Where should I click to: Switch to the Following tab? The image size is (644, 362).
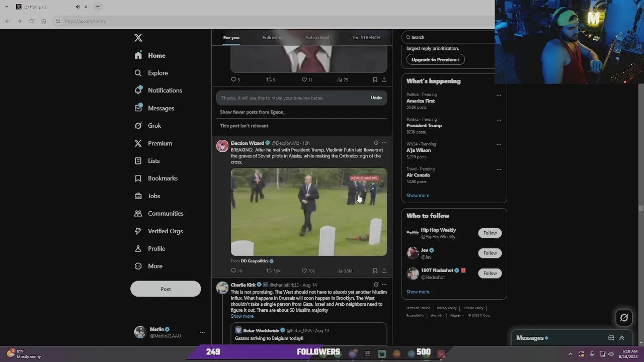point(272,38)
